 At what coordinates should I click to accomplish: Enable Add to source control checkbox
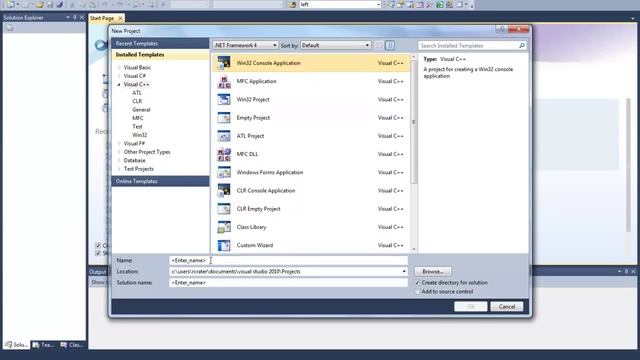418,292
